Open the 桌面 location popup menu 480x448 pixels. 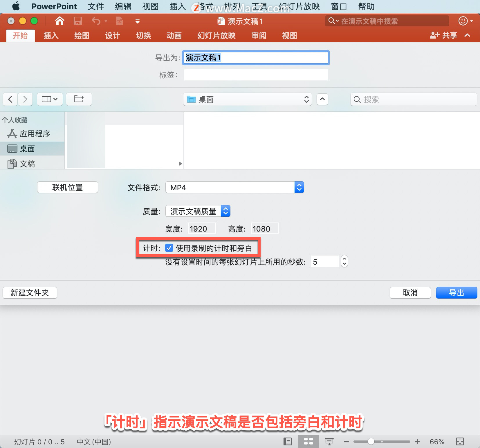[x=248, y=100]
